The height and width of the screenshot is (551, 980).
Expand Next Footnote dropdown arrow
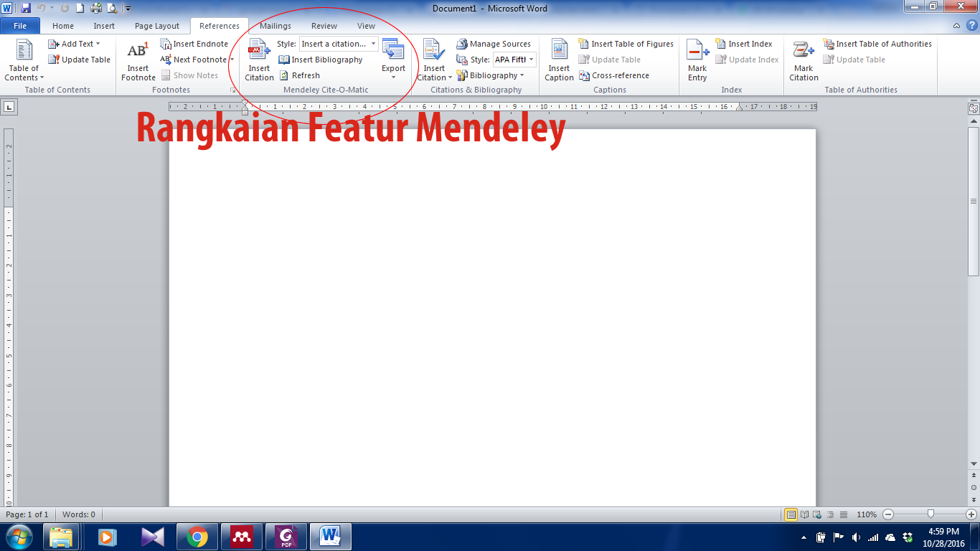232,60
